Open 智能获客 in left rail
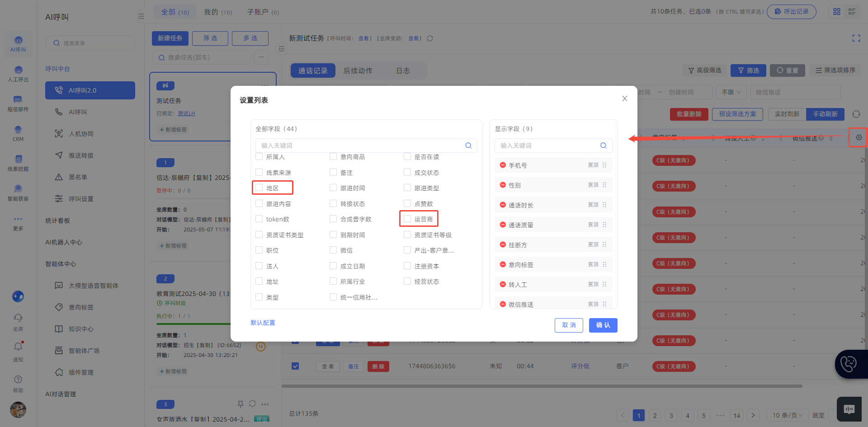Viewport: 868px width, 427px height. pos(18,193)
